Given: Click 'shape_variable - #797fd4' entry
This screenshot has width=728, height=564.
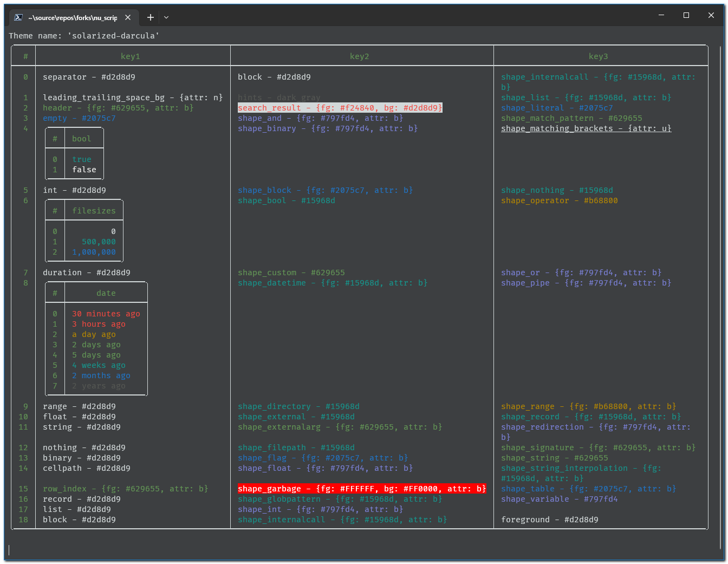Looking at the screenshot, I should click(560, 499).
